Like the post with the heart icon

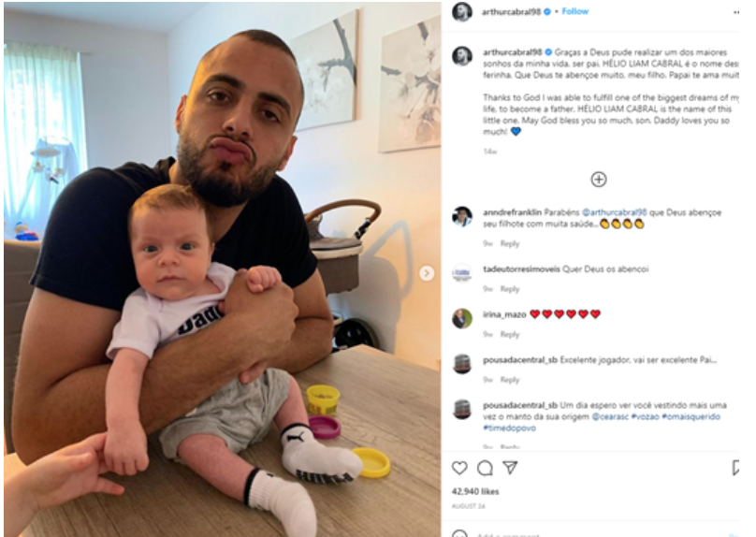click(459, 468)
